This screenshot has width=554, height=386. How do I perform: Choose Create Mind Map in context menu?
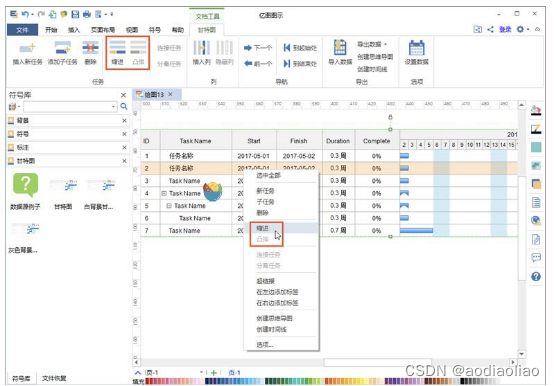pyautogui.click(x=281, y=318)
